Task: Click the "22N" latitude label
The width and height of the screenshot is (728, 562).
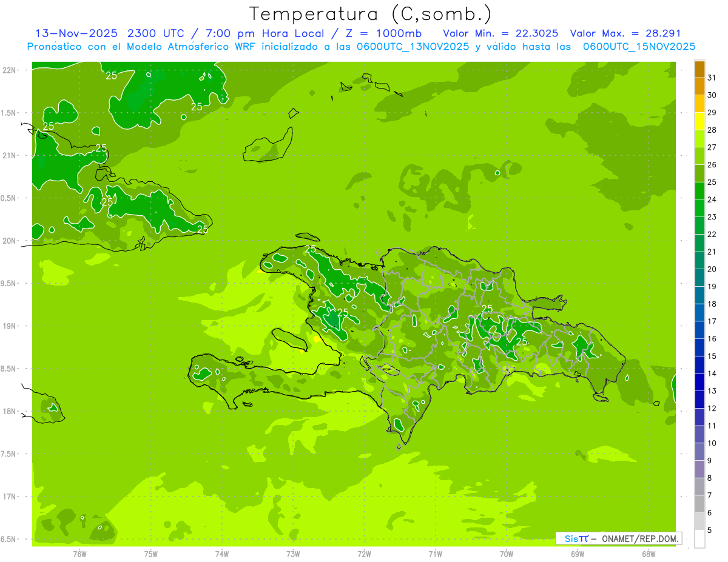Action: click(x=9, y=70)
